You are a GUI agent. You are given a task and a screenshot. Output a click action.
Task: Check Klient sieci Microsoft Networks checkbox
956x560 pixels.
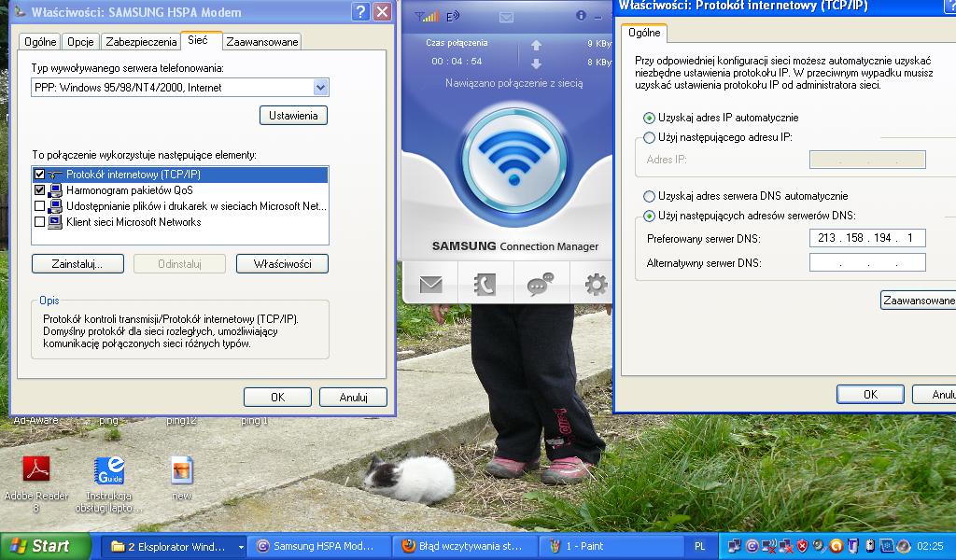point(39,222)
